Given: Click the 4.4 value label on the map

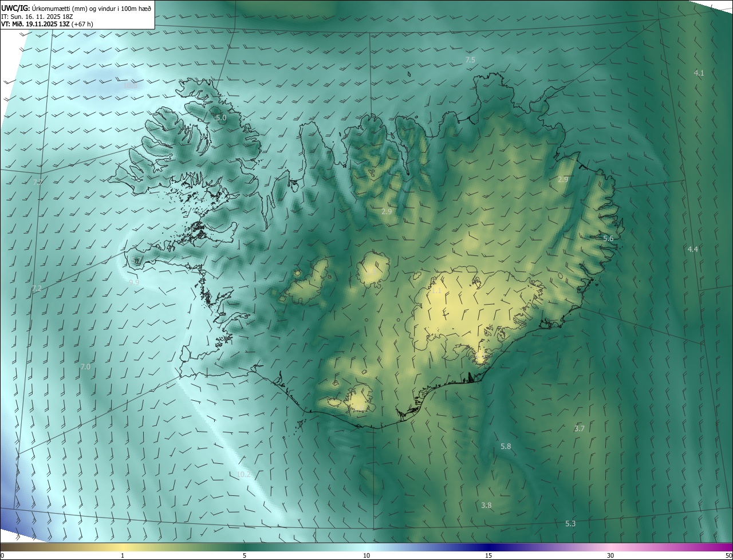Looking at the screenshot, I should [x=692, y=249].
